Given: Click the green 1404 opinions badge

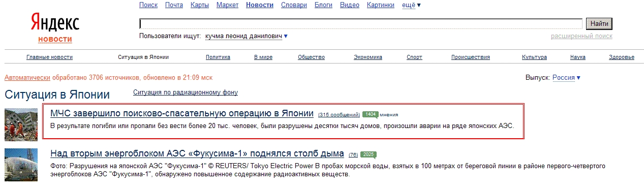Looking at the screenshot, I should click(x=370, y=114).
